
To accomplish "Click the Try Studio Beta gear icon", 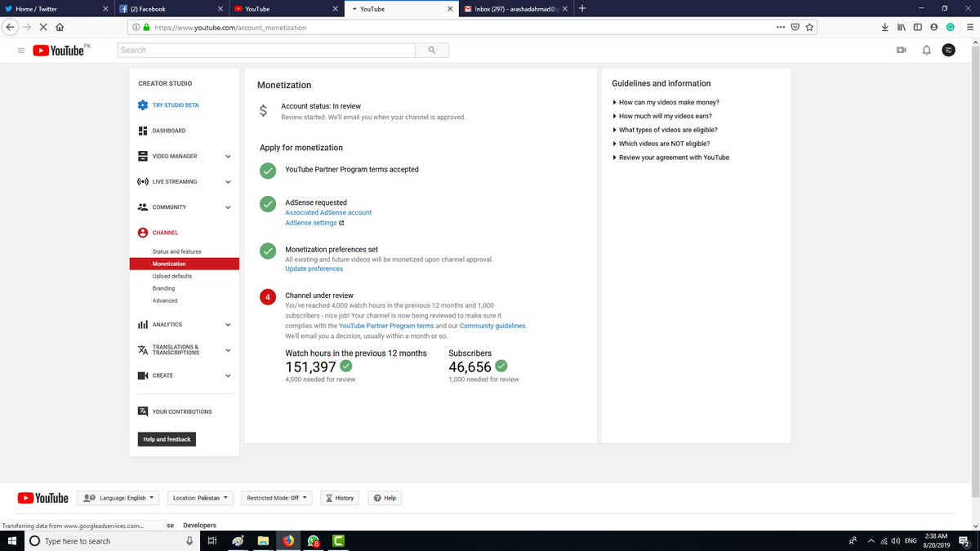I will pyautogui.click(x=143, y=105).
